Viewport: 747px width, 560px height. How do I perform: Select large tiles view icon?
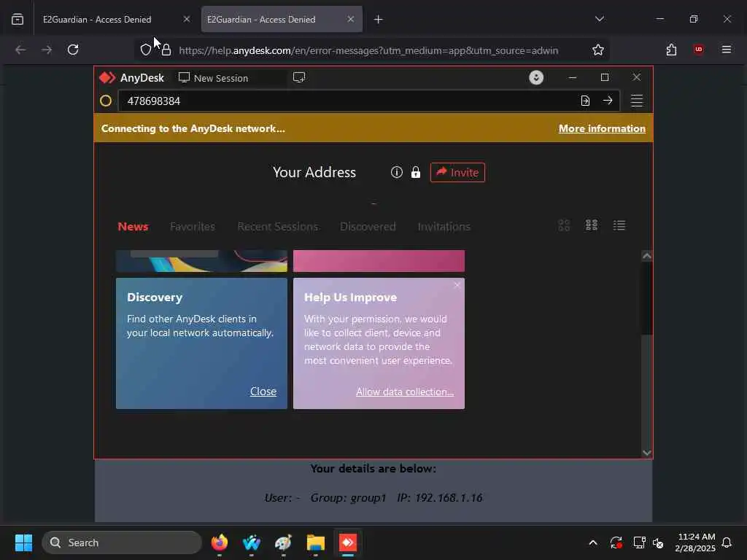(x=564, y=225)
